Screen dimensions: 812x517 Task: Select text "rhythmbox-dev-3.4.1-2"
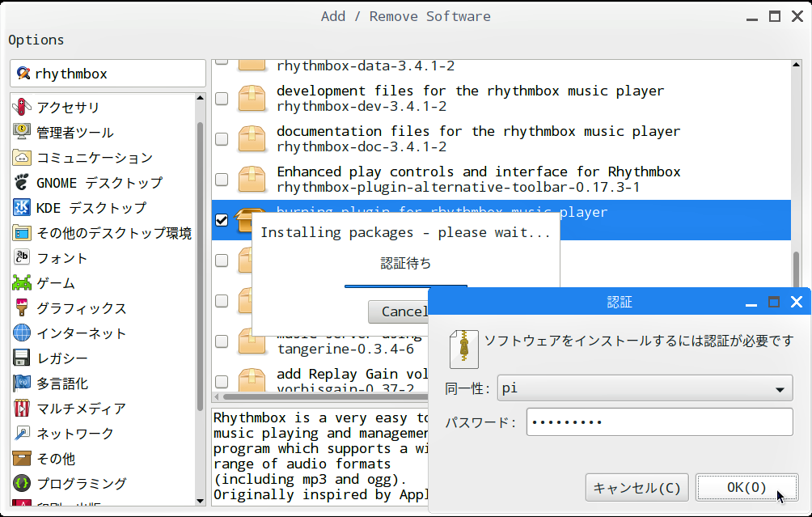pos(362,106)
